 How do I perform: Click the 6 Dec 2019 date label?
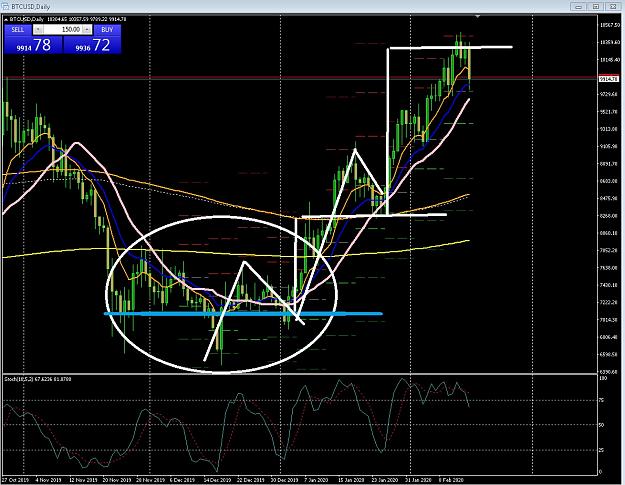tap(182, 480)
